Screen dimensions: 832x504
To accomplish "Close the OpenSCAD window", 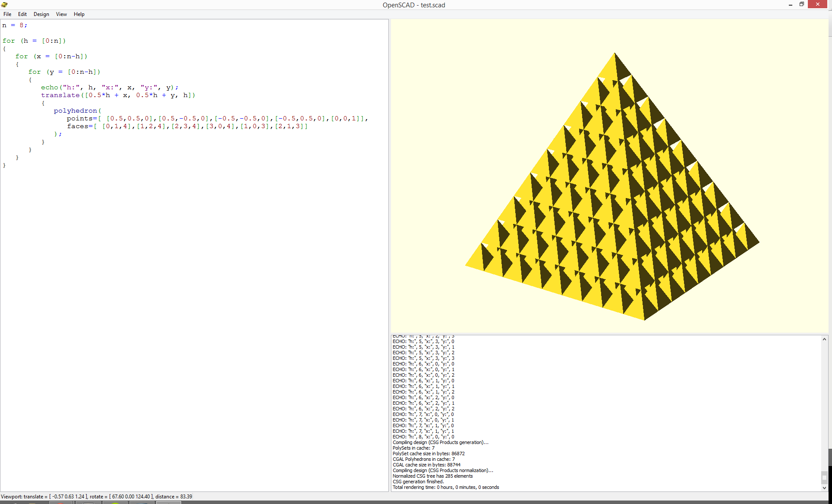I will pos(818,4).
